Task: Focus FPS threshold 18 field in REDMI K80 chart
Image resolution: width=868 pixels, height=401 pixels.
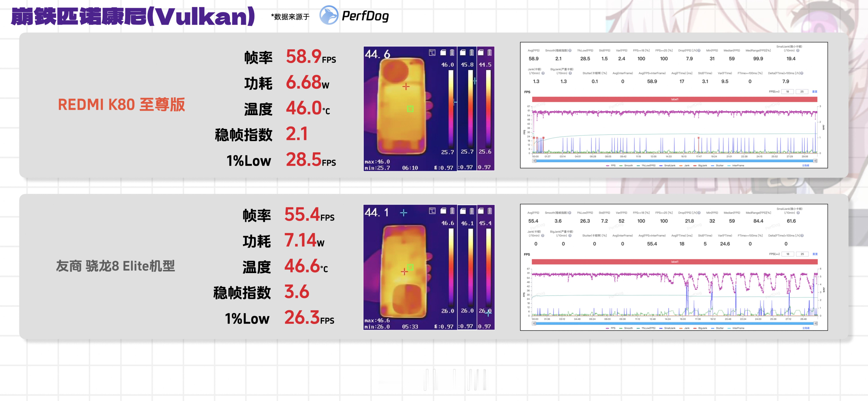Action: (x=787, y=92)
